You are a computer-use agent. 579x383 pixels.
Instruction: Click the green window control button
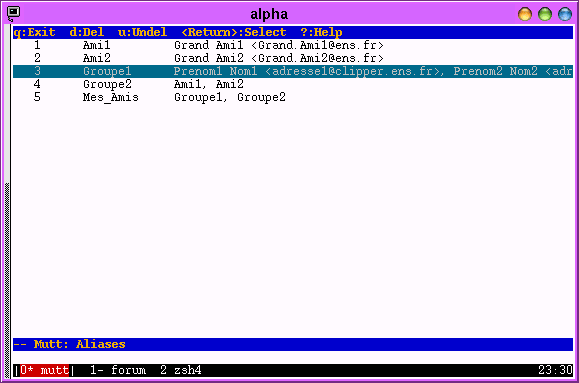pos(545,14)
